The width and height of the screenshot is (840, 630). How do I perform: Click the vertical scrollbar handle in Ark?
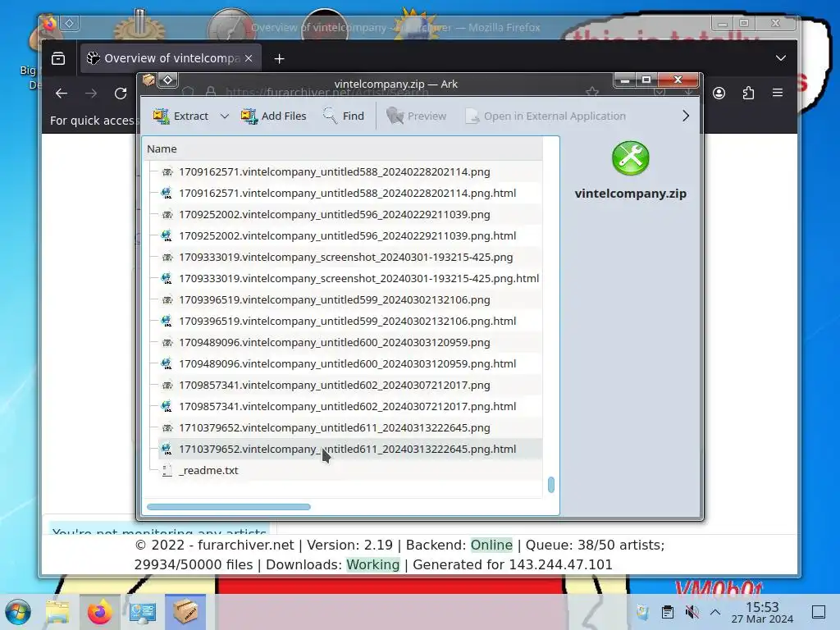[551, 485]
